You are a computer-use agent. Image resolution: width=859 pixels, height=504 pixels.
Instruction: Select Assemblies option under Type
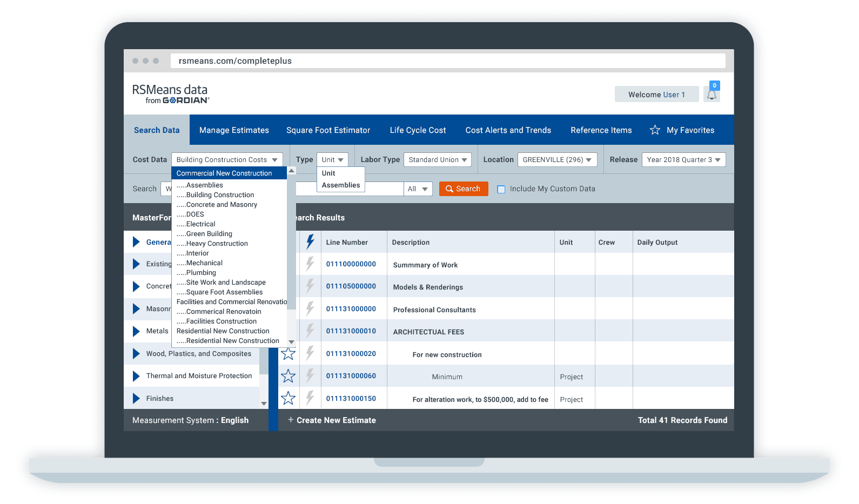[341, 185]
